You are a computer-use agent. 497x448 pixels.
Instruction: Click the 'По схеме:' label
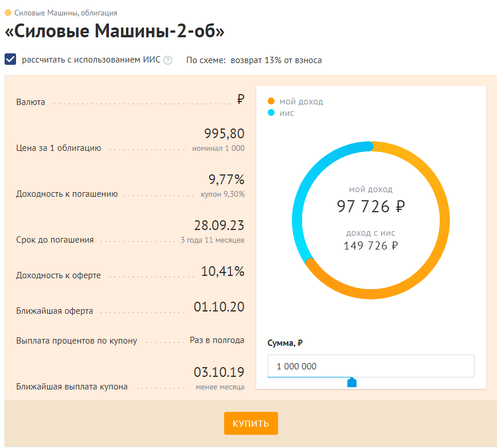point(206,60)
